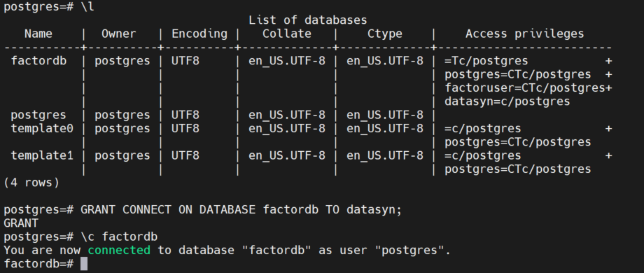Click the "(4 rows)" result line
The height and width of the screenshot is (273, 644).
point(31,183)
